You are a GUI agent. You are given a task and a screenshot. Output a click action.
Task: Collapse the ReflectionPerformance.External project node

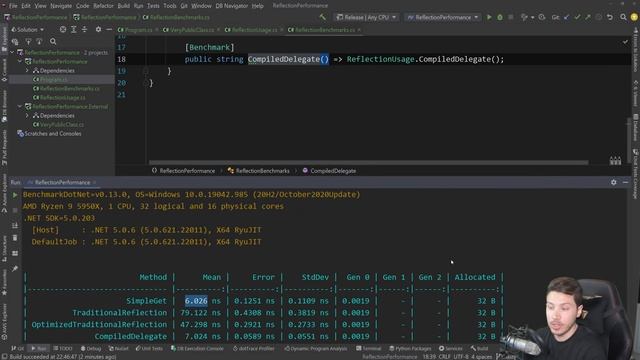pos(20,107)
